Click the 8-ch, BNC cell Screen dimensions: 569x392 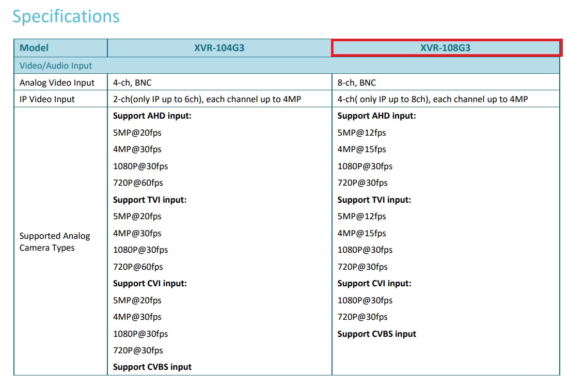click(357, 83)
